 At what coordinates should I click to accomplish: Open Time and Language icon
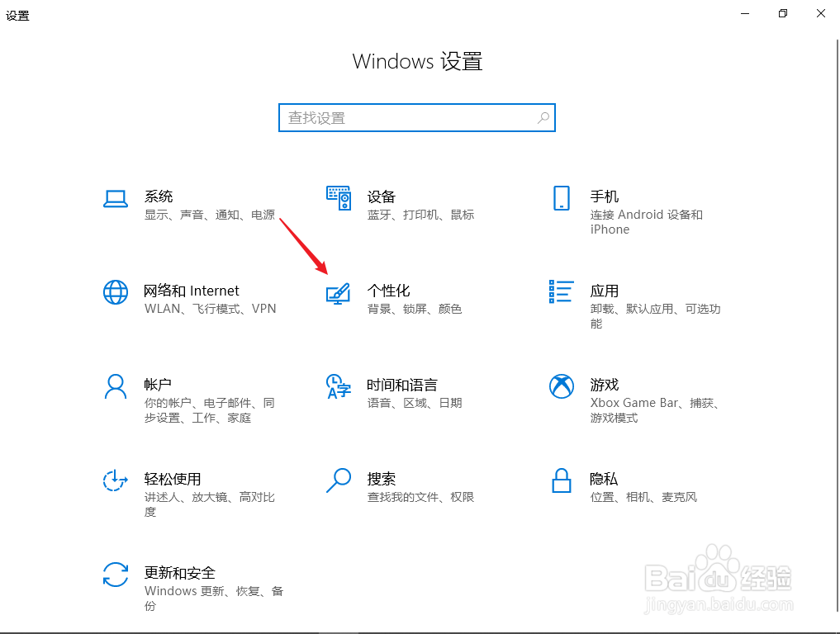[339, 386]
